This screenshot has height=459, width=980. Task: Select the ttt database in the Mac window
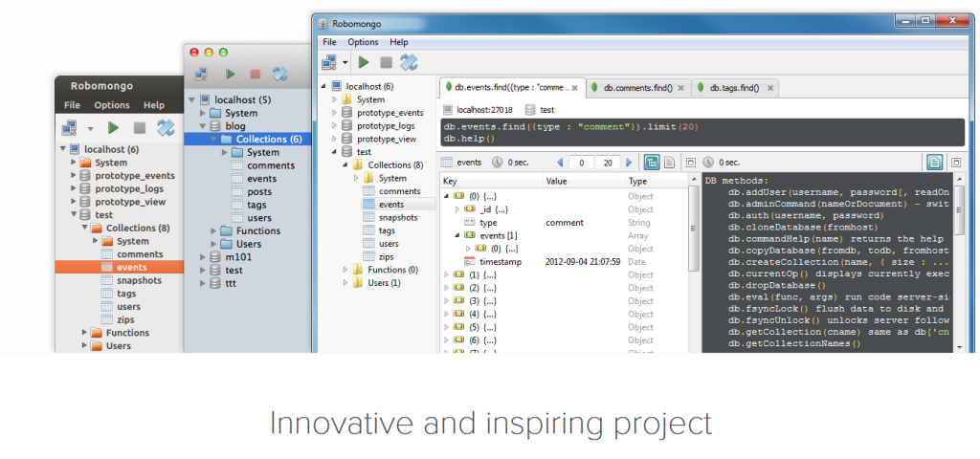tap(231, 283)
